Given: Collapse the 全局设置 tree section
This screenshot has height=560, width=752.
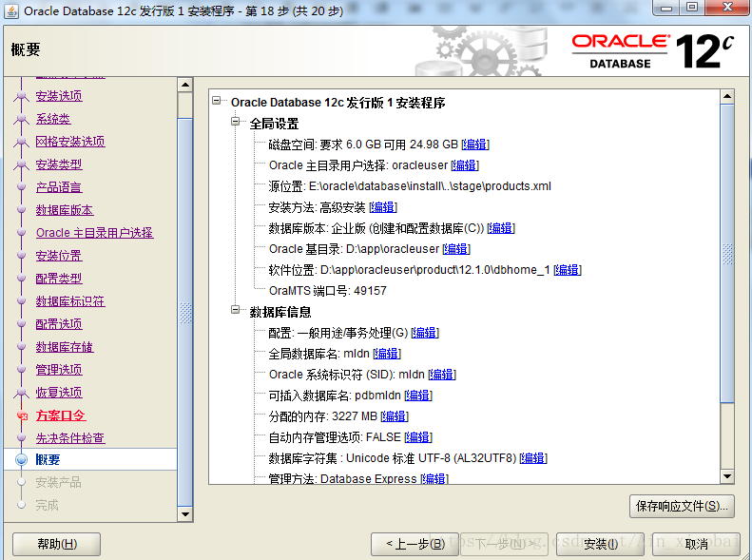Looking at the screenshot, I should tap(235, 122).
